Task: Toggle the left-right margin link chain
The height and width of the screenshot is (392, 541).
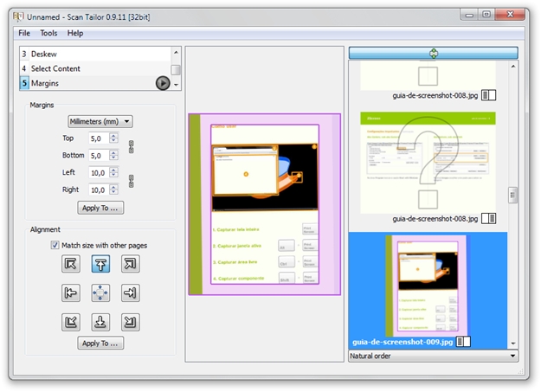Action: point(131,181)
